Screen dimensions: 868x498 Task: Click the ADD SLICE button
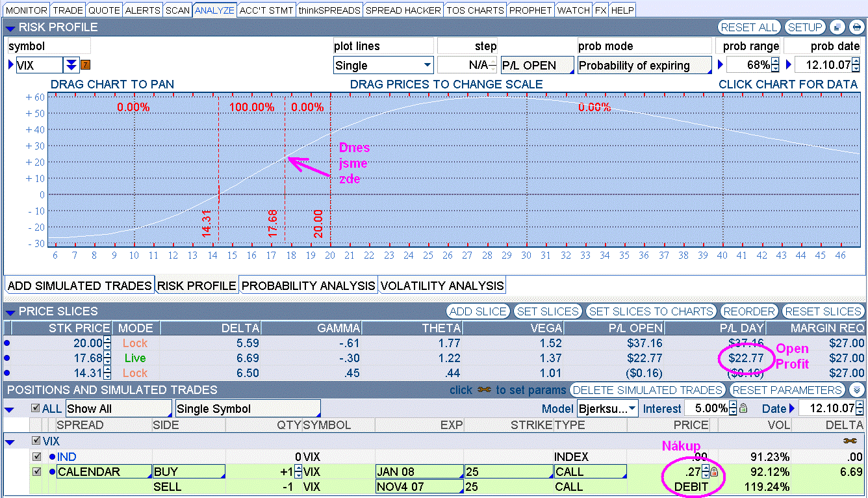(478, 311)
